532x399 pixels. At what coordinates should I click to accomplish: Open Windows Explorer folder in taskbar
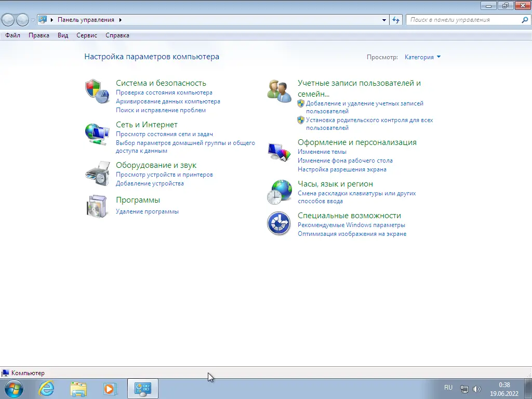(78, 389)
